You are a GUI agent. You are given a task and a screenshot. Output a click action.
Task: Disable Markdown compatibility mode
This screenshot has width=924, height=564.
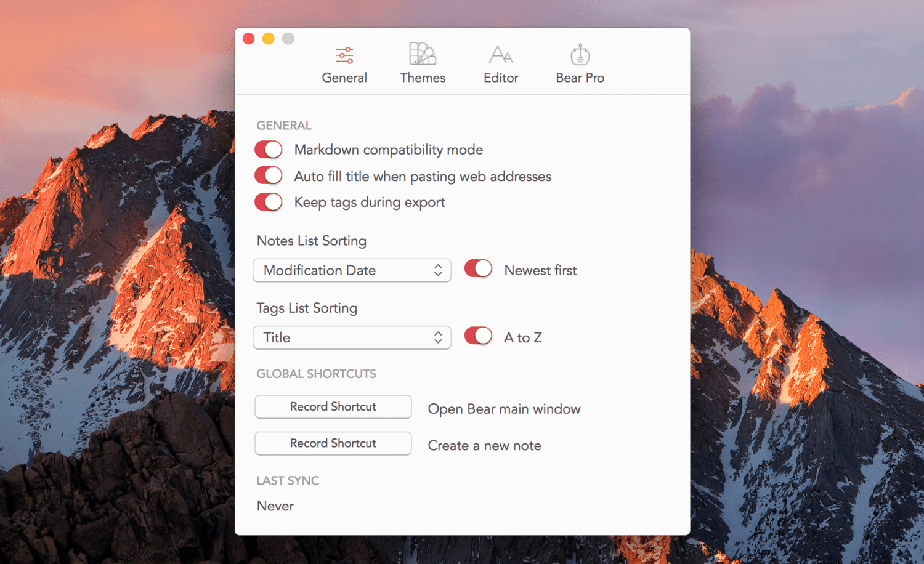(x=269, y=150)
